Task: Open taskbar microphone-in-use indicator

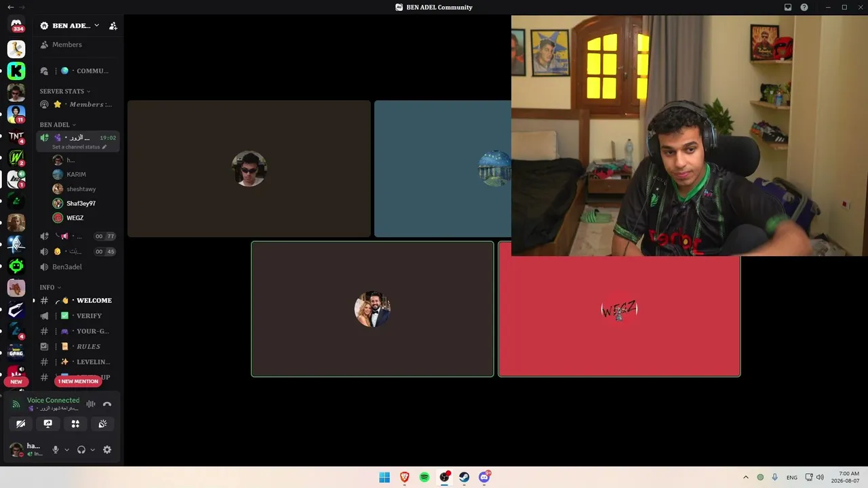Action: (774, 477)
